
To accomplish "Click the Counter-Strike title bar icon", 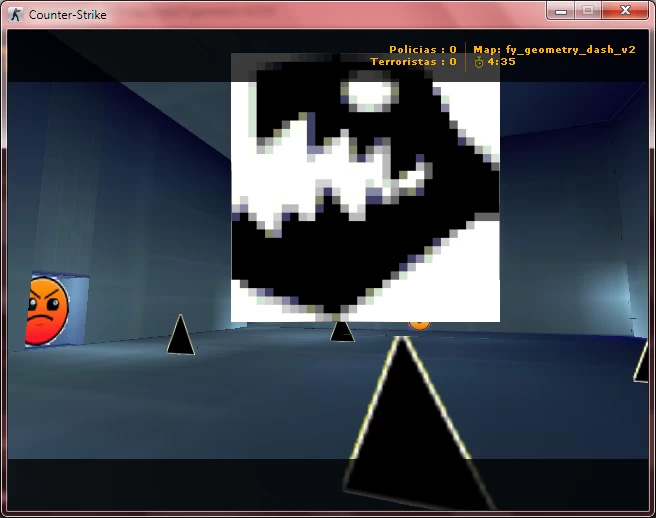I will (16, 15).
